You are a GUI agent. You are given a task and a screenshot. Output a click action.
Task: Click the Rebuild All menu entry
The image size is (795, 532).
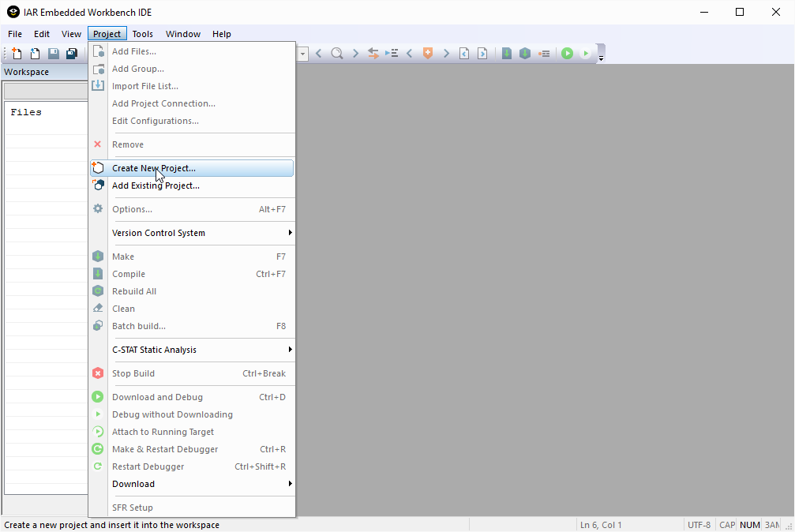[x=192, y=291]
